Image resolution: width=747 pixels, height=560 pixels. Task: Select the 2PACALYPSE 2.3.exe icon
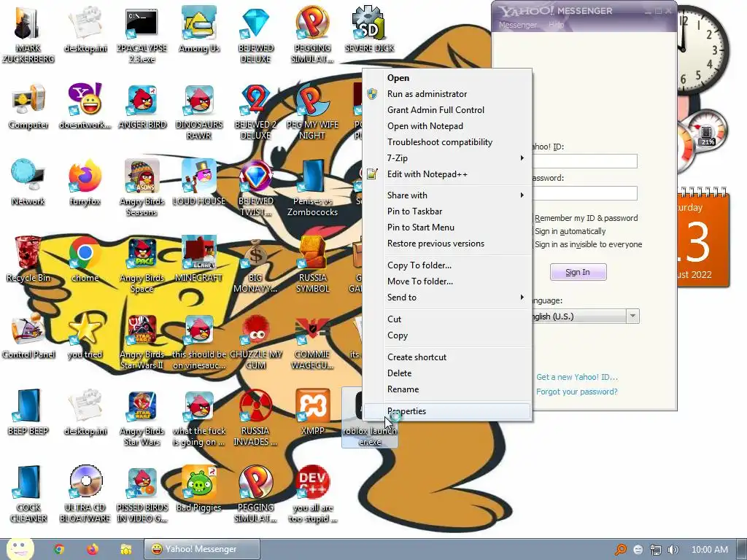pyautogui.click(x=142, y=24)
